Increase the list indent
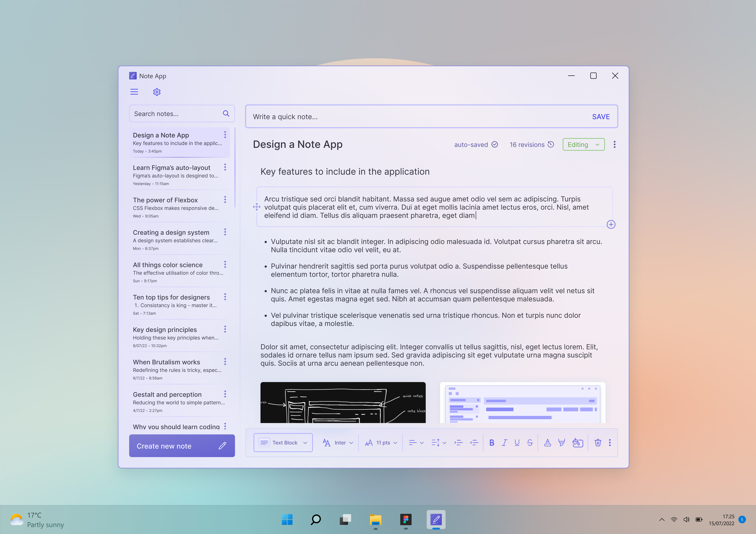756x534 pixels. coord(458,443)
